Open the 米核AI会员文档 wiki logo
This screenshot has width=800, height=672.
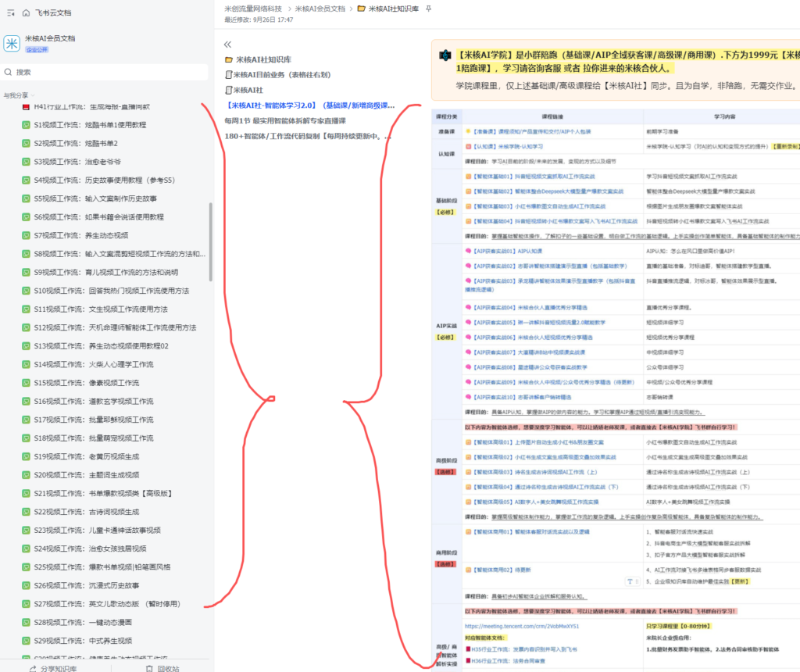[12, 43]
